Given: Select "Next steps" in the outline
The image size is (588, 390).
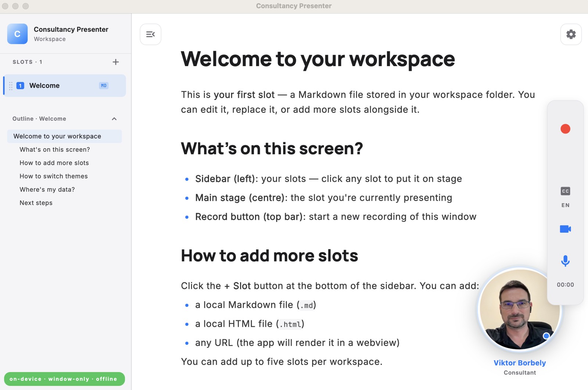Looking at the screenshot, I should pos(36,203).
